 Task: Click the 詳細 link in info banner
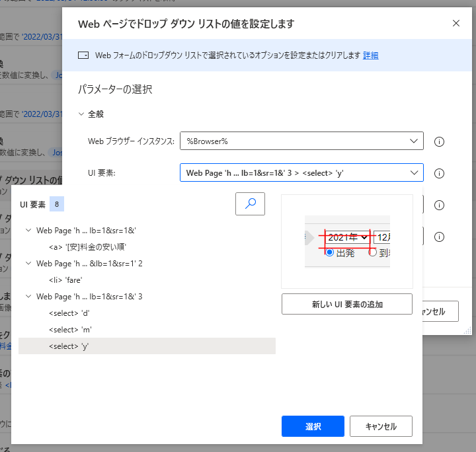pos(370,56)
